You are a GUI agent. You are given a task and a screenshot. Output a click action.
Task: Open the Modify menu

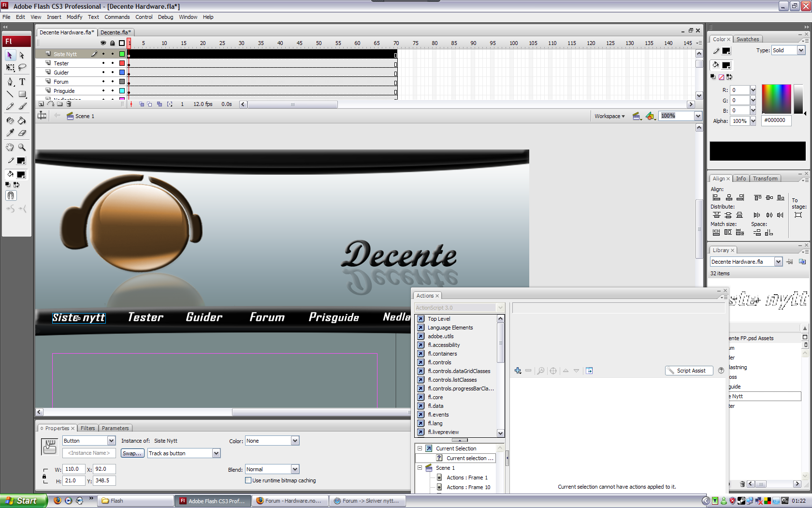pos(74,17)
